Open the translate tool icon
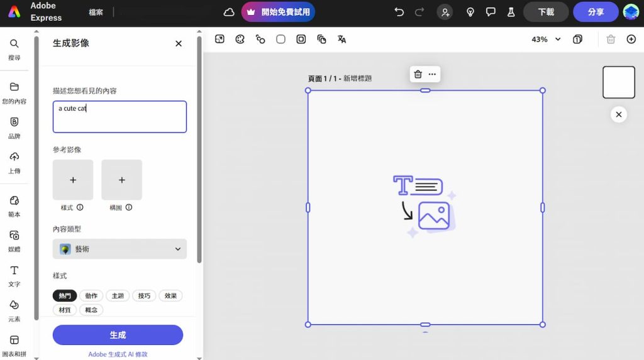The height and width of the screenshot is (360, 644). [x=341, y=39]
